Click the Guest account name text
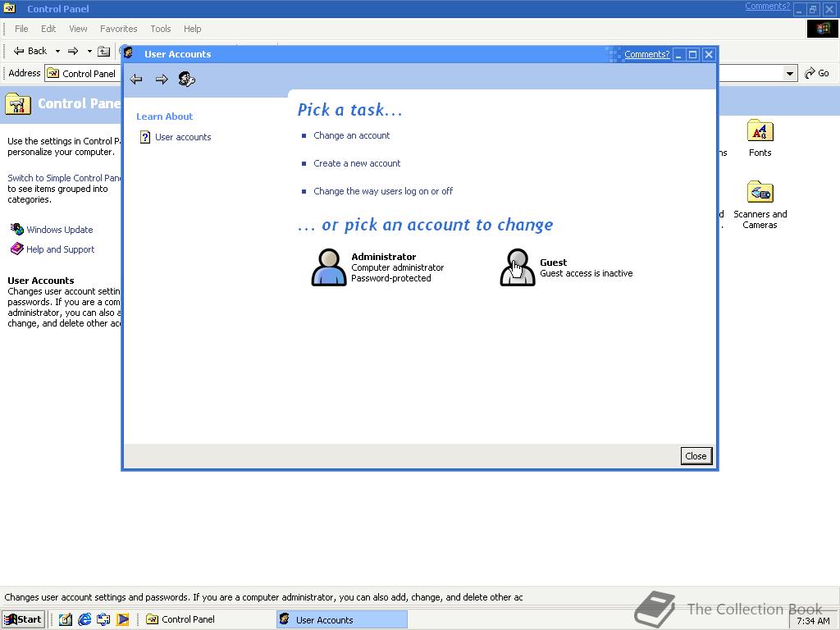This screenshot has width=840, height=630. 553,262
